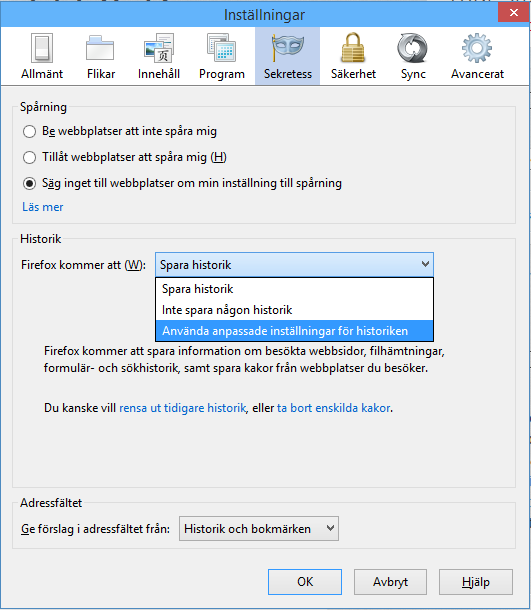Open the Säkerhet padlock icon pane

(353, 56)
